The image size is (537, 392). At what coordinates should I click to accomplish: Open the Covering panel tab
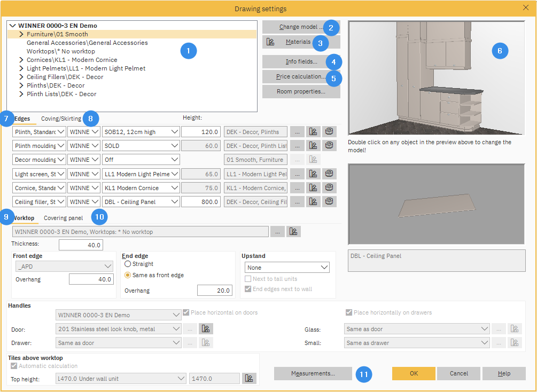tap(63, 218)
